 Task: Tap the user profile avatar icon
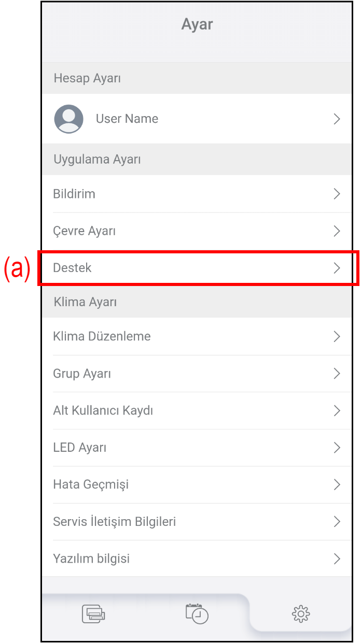point(69,119)
